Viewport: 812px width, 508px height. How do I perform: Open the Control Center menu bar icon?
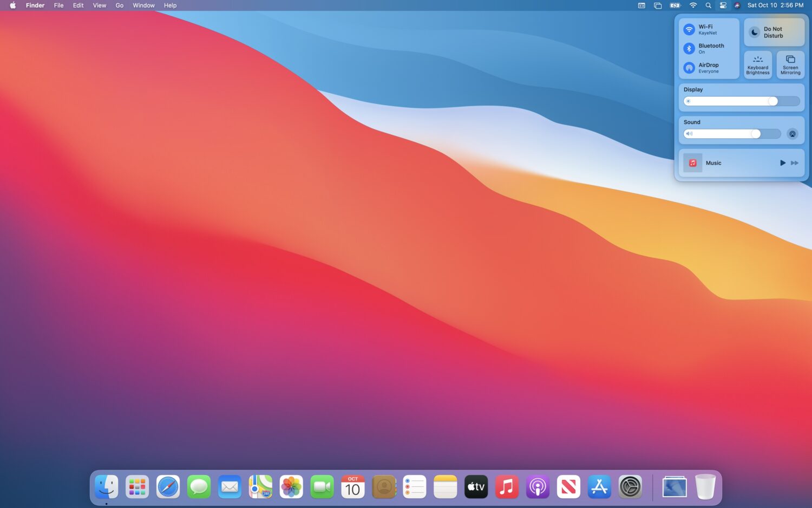click(722, 5)
